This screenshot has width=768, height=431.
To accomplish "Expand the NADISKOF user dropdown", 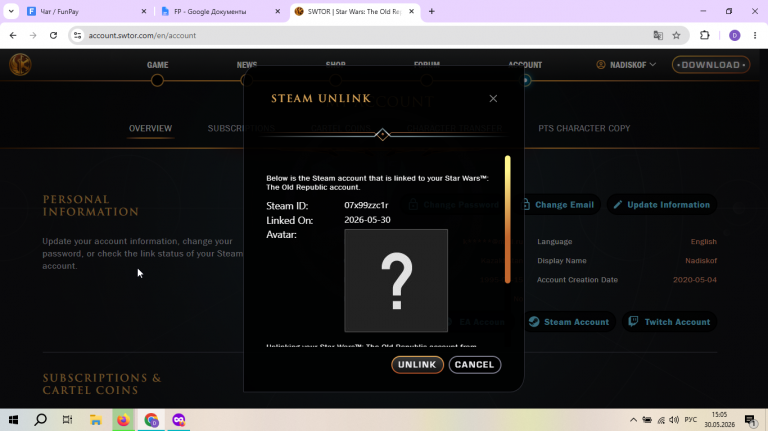I will [x=626, y=65].
